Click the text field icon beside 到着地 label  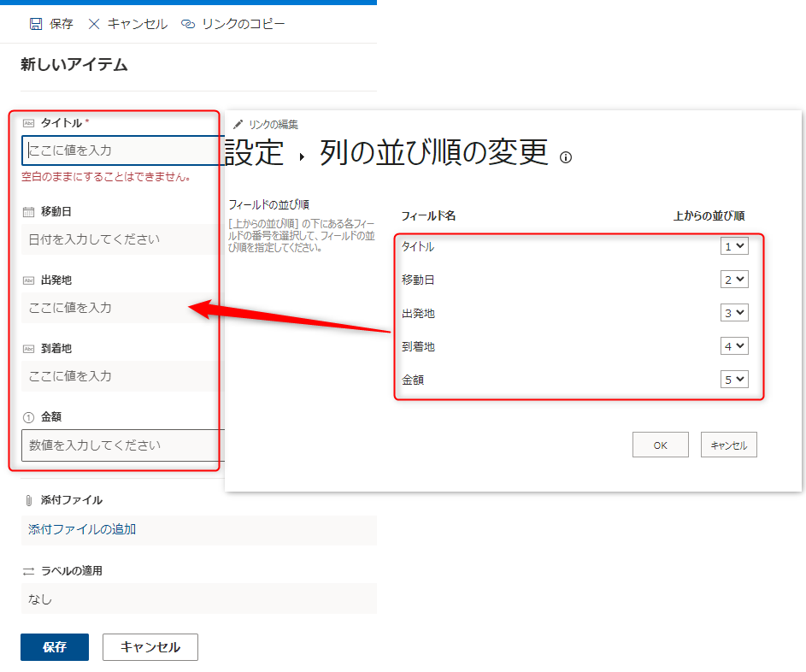pos(29,349)
